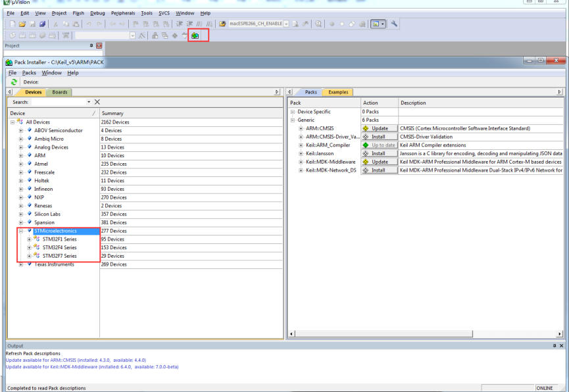This screenshot has height=392, width=569.
Task: Click the Redo arrow icon
Action: click(x=99, y=24)
